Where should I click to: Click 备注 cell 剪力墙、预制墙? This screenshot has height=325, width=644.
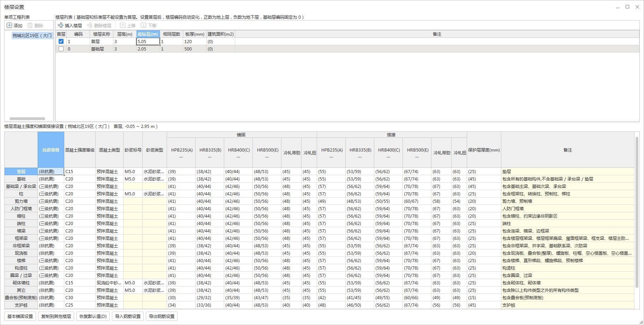(567, 201)
